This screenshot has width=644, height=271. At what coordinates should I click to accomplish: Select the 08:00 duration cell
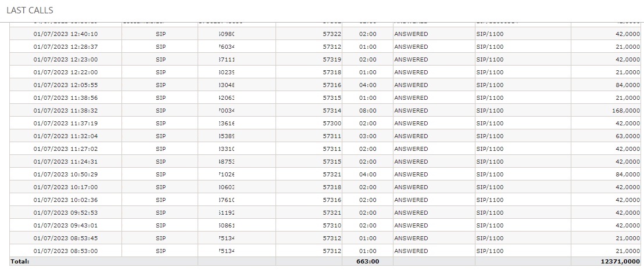pyautogui.click(x=367, y=110)
